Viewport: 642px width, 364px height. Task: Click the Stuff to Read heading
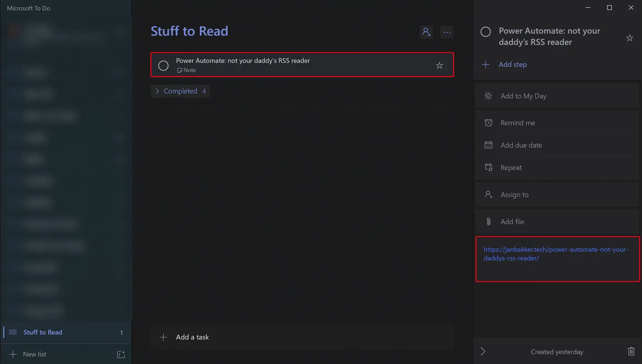pyautogui.click(x=189, y=31)
